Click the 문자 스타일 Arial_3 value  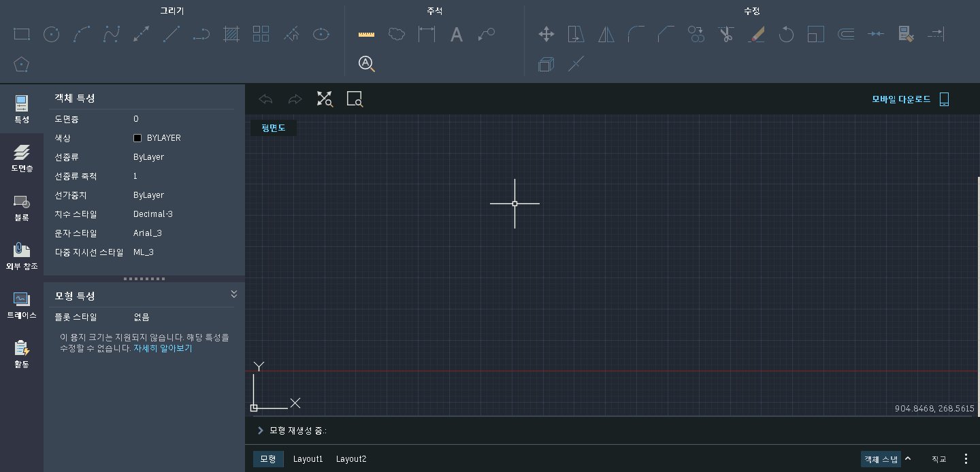pos(148,233)
